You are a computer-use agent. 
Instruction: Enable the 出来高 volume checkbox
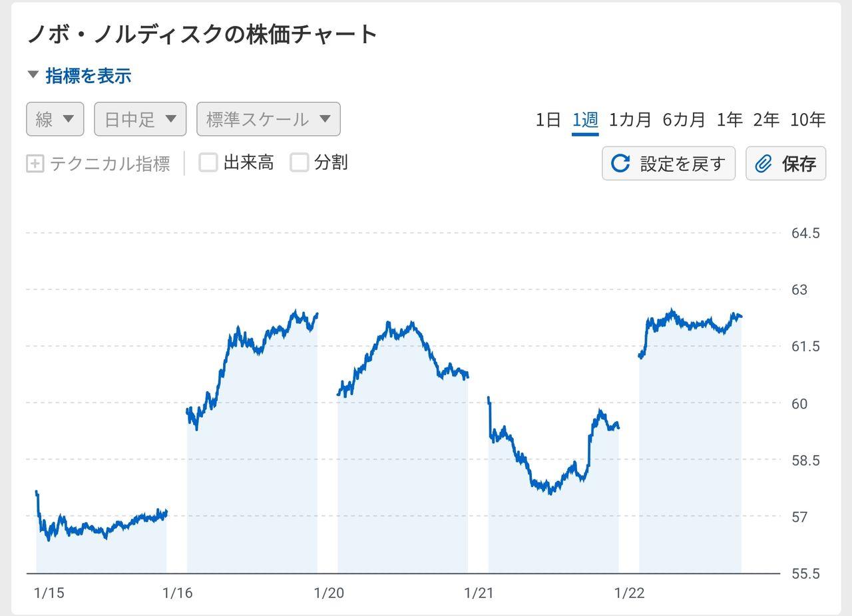point(208,162)
